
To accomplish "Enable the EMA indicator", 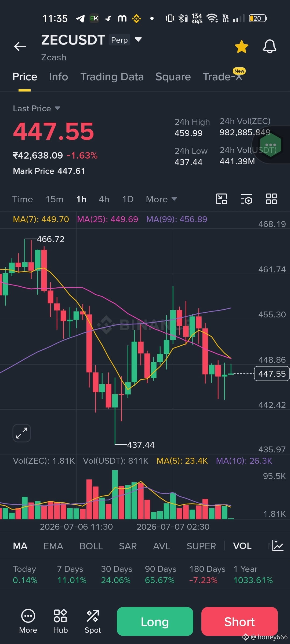I will (x=53, y=546).
